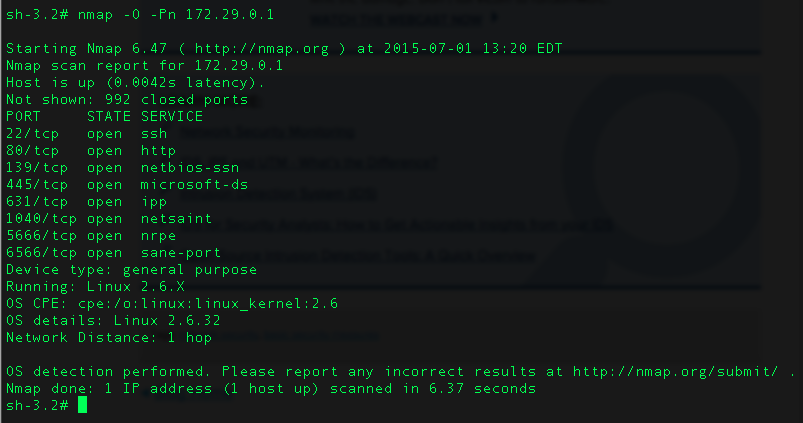The width and height of the screenshot is (803, 423).
Task: Click the OS CPE linux_kernel:2.6 line
Action: click(172, 304)
